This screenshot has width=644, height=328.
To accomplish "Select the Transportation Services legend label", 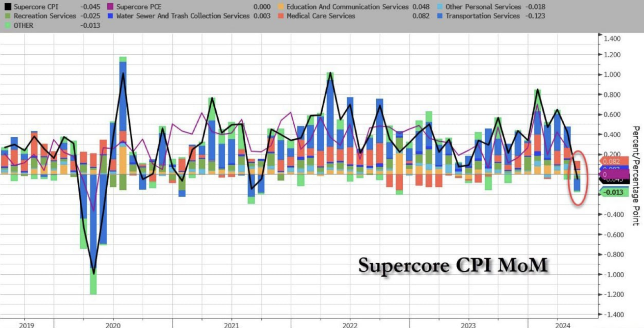I will (483, 16).
